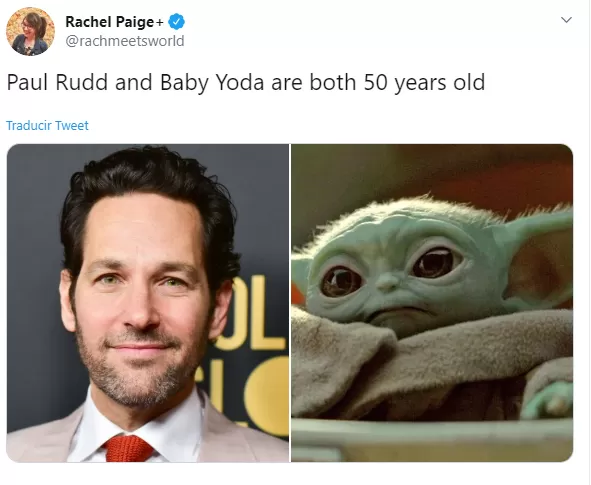The width and height of the screenshot is (591, 485).
Task: Open the left photo of man in red tie
Action: tap(148, 303)
